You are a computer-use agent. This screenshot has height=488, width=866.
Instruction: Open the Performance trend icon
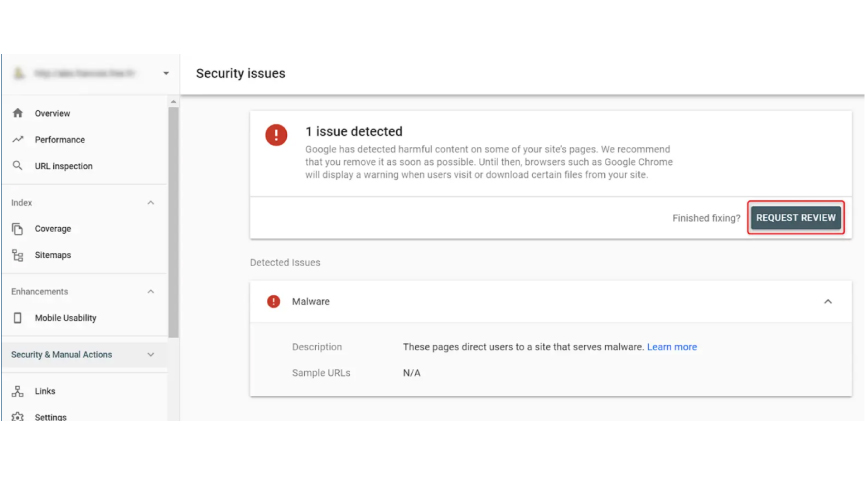[x=18, y=140]
